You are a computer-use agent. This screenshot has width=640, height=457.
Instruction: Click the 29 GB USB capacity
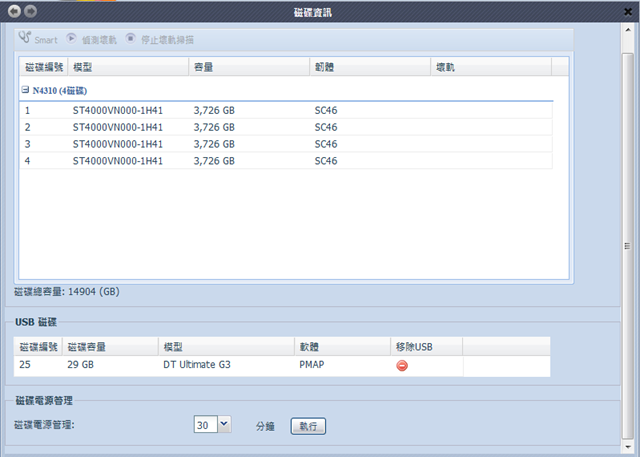click(80, 364)
